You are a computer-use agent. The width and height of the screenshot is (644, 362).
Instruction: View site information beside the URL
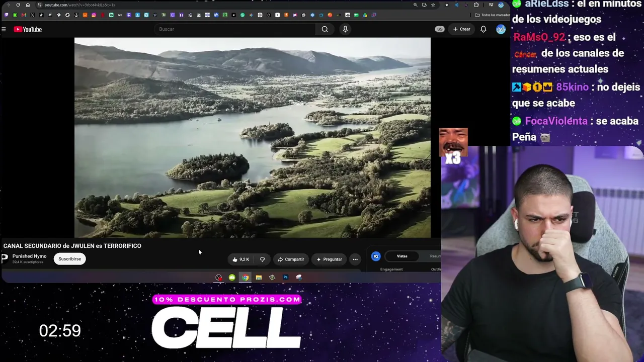[x=40, y=5]
